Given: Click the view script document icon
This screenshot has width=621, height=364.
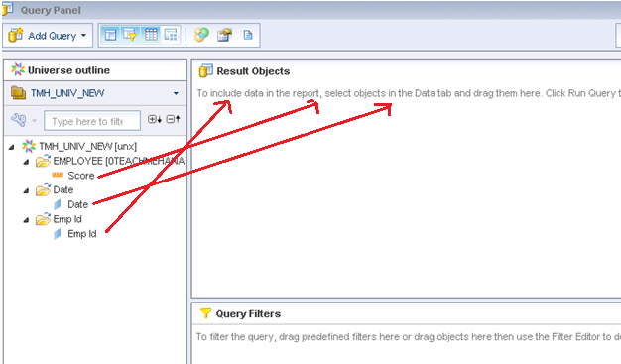Looking at the screenshot, I should click(x=248, y=36).
